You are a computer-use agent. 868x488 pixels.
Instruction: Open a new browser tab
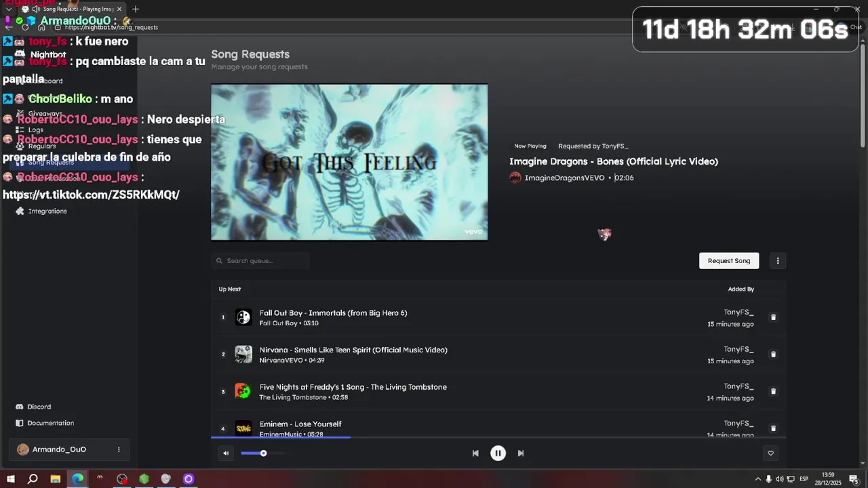coord(136,9)
